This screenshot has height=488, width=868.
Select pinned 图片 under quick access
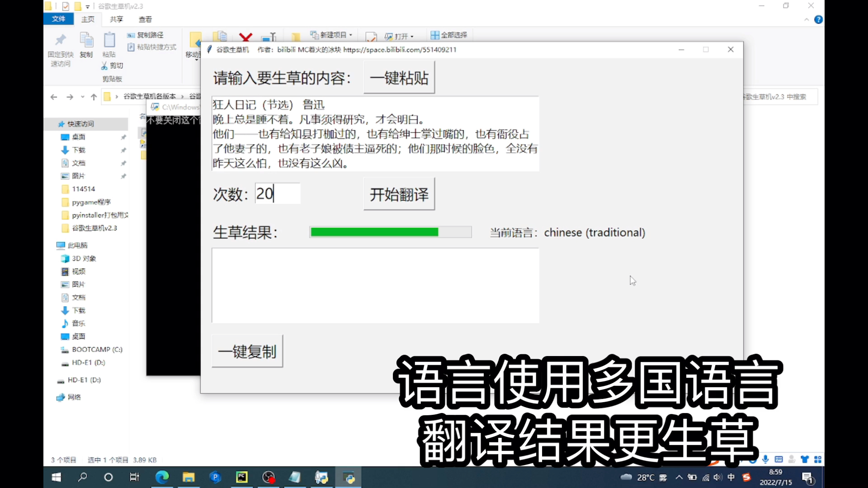(79, 176)
